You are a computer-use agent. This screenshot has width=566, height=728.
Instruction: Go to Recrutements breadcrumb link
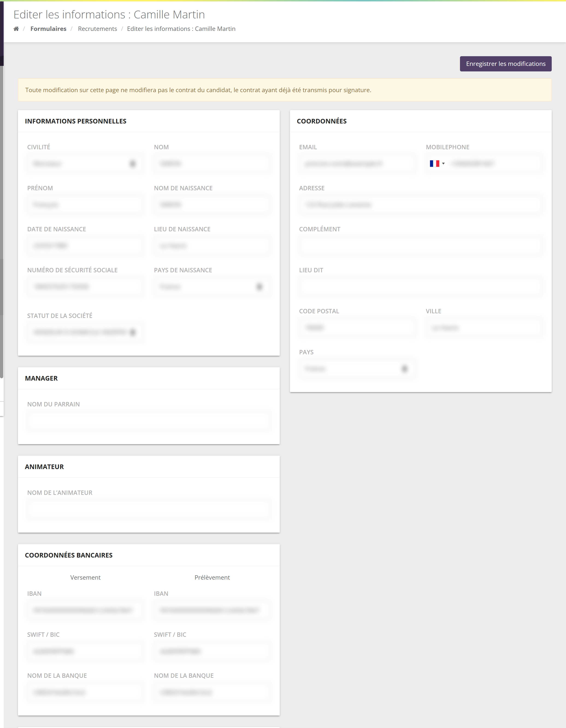tap(97, 29)
